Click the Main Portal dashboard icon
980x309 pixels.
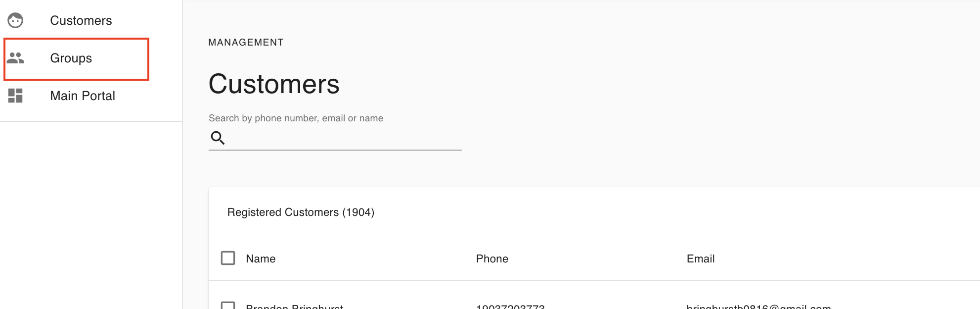[15, 96]
